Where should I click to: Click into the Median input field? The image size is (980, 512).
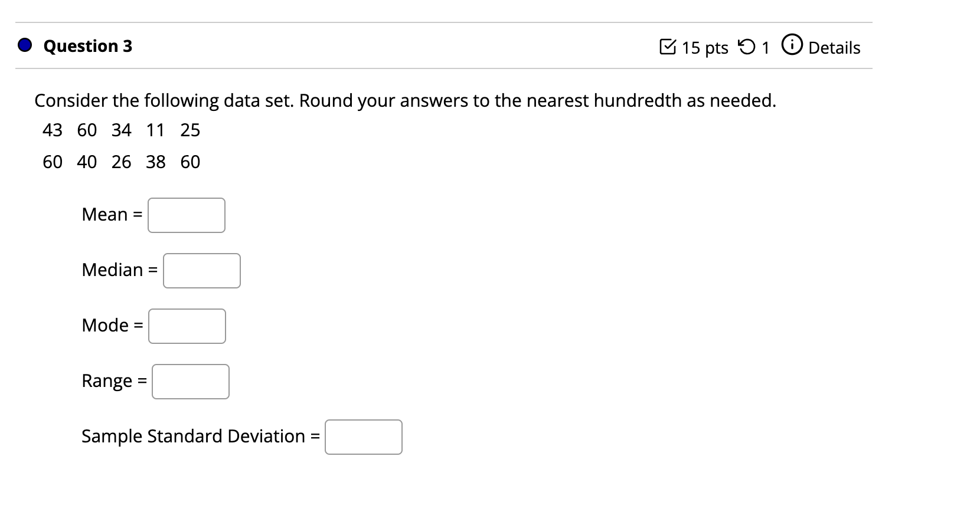tap(202, 271)
